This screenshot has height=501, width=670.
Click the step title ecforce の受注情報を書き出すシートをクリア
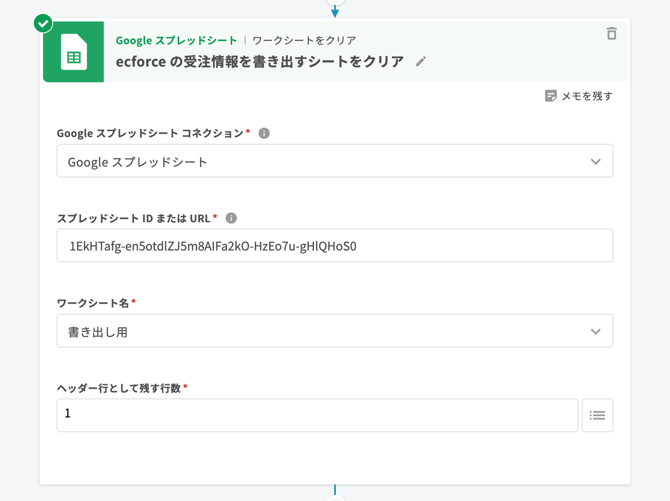260,62
